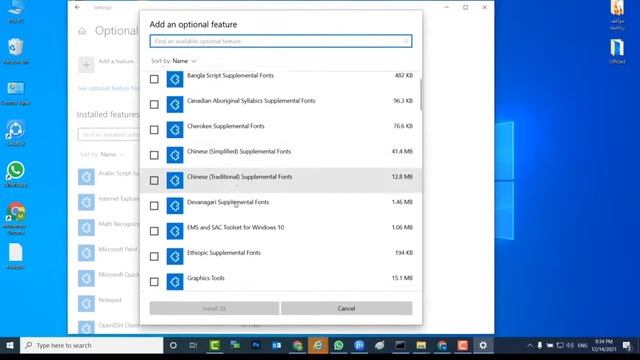Click the Devanagari fonts feature icon

pos(175,206)
